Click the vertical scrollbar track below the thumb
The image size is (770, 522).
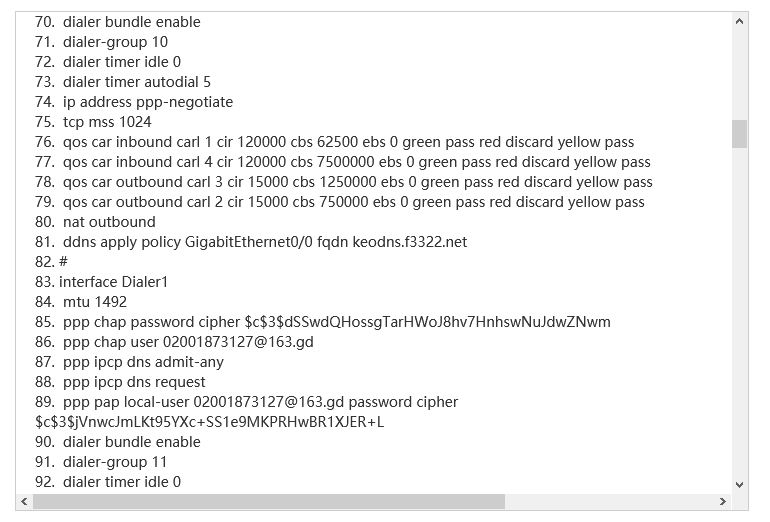point(740,320)
